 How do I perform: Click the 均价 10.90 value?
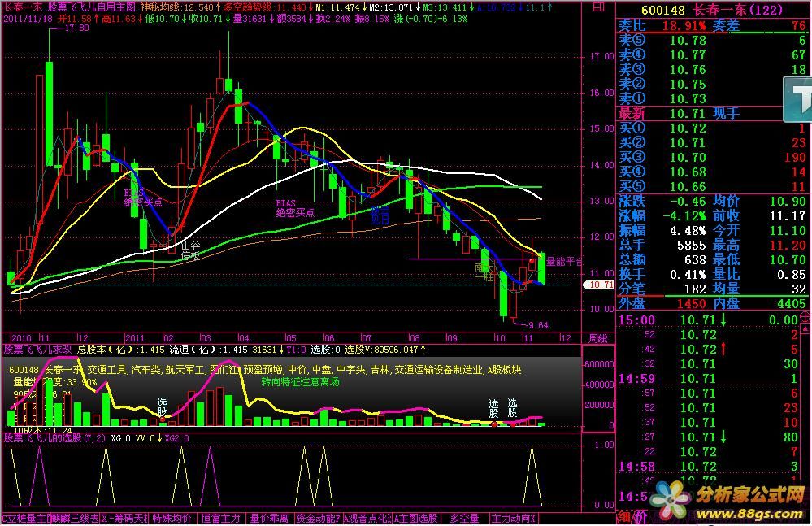pyautogui.click(x=788, y=202)
